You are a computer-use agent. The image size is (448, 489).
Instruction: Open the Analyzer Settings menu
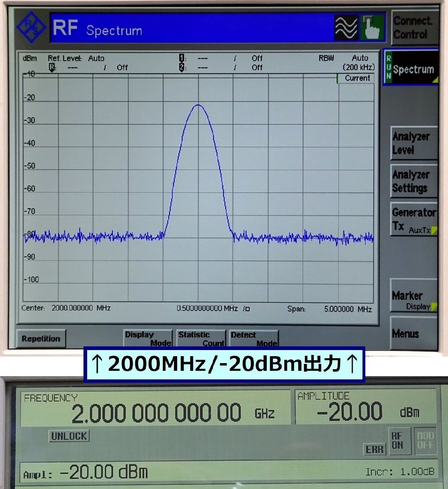413,181
